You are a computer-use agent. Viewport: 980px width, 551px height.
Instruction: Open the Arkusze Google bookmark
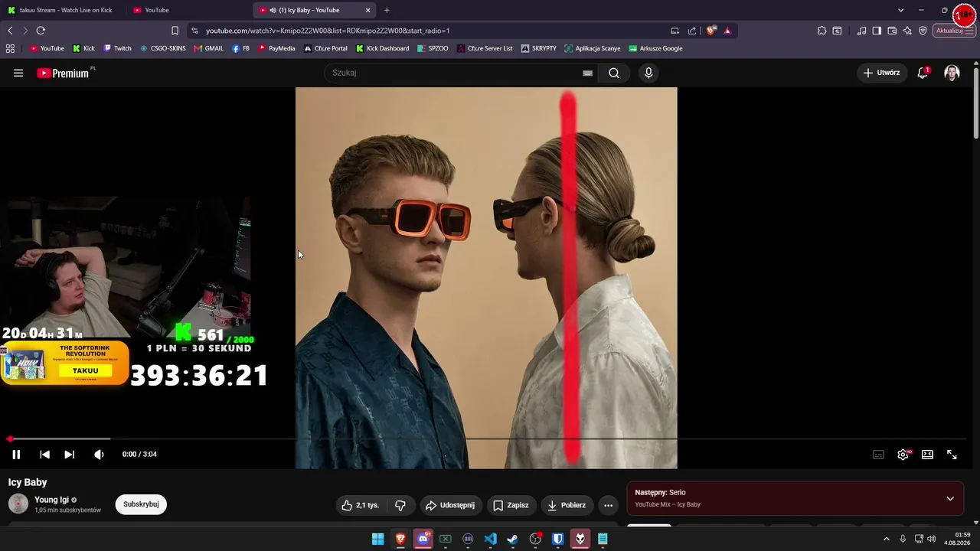pyautogui.click(x=655, y=48)
